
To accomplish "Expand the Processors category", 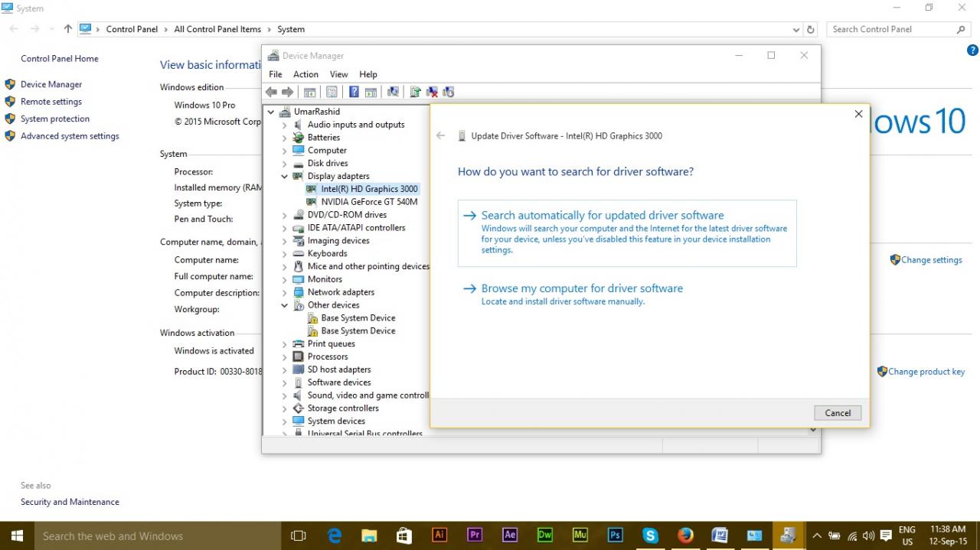I will tap(284, 356).
